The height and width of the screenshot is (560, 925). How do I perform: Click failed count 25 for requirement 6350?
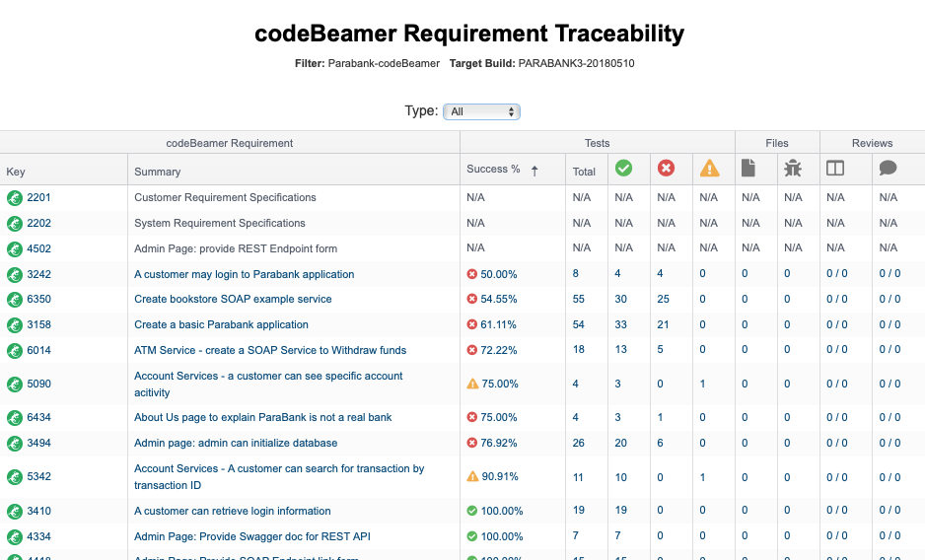click(664, 299)
